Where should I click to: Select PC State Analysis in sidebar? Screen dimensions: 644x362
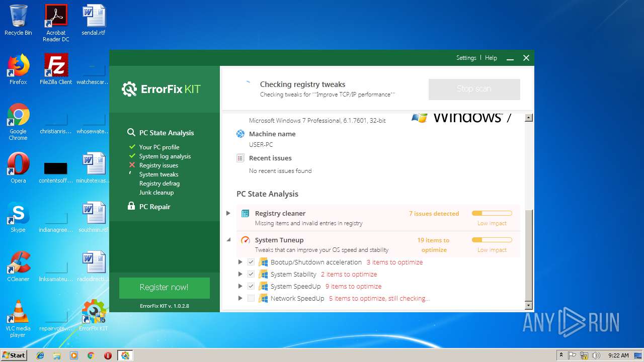pyautogui.click(x=166, y=133)
